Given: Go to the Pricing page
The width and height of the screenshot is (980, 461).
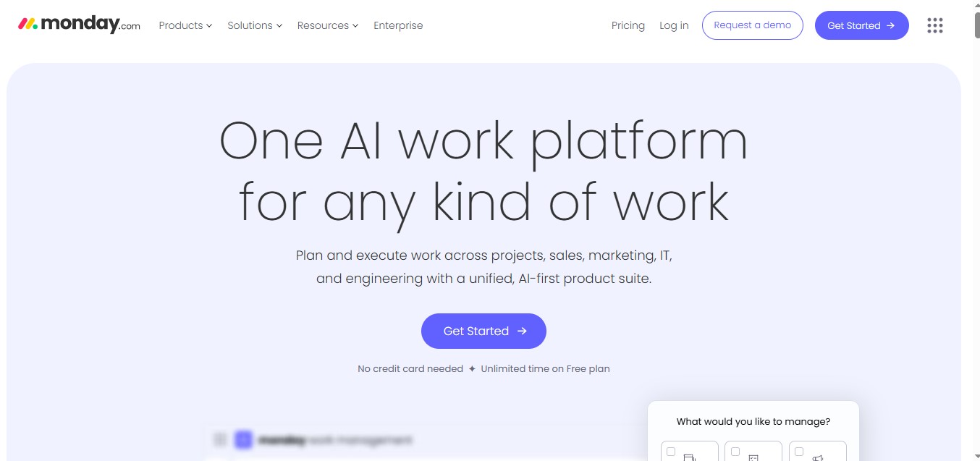Looking at the screenshot, I should pos(628,25).
